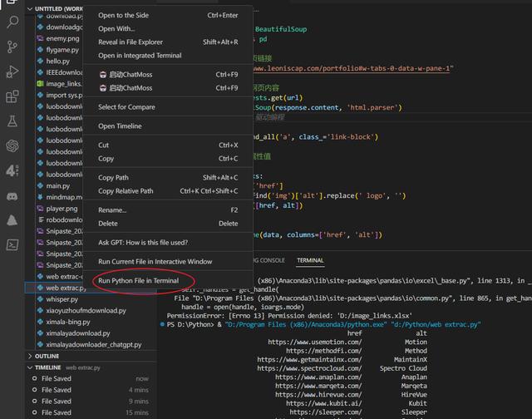This screenshot has height=419, width=532.
Task: Open whisper.py in the explorer
Action: 64,299
